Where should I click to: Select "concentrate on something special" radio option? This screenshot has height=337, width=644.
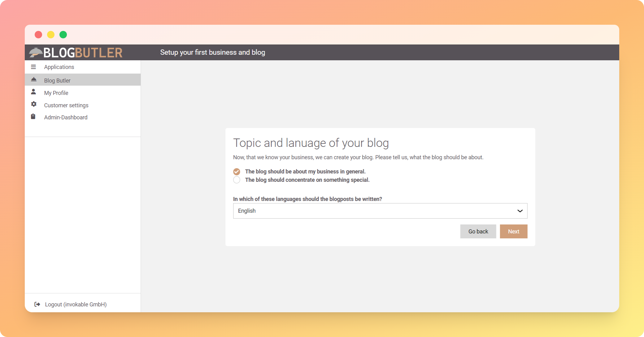[237, 180]
